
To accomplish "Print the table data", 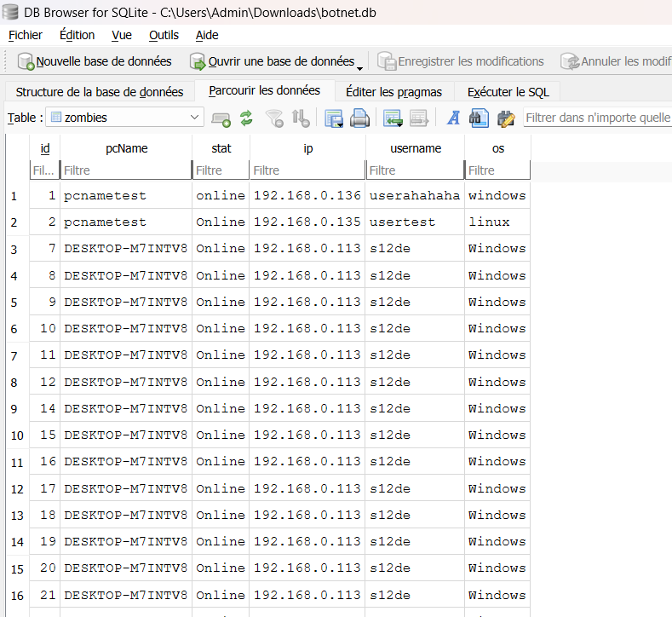I will pos(359,118).
